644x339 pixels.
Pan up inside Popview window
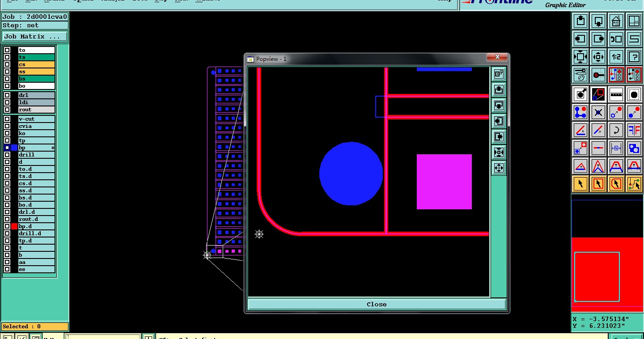coord(499,89)
